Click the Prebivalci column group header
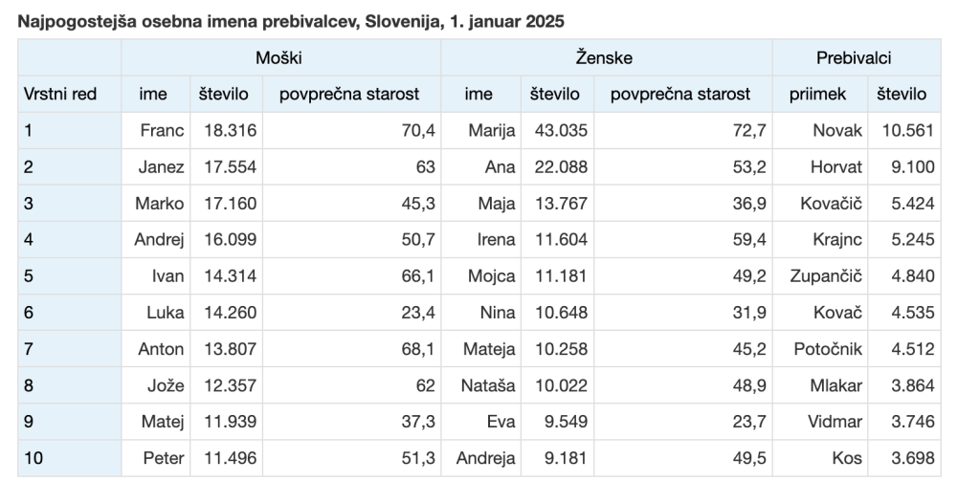 point(854,57)
